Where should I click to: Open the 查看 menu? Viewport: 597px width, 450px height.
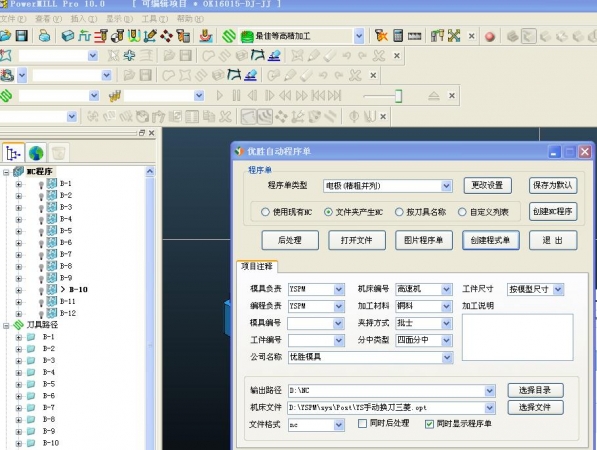point(48,19)
